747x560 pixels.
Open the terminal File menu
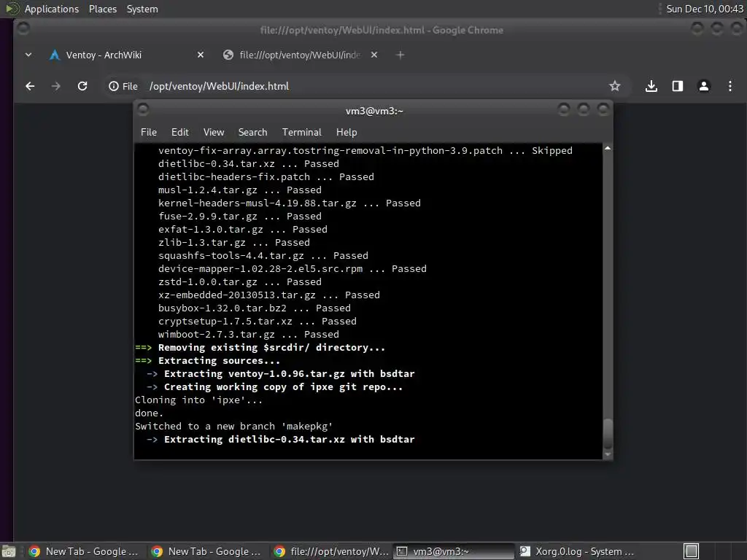149,133
